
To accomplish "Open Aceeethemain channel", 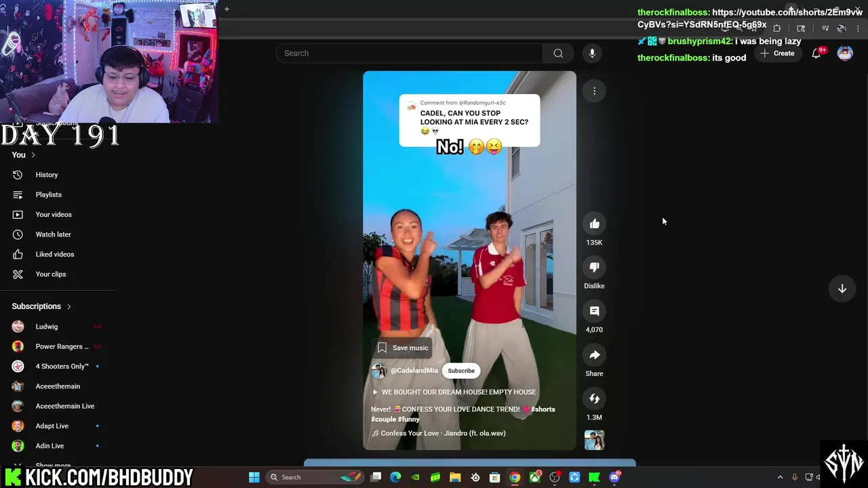I will point(58,386).
